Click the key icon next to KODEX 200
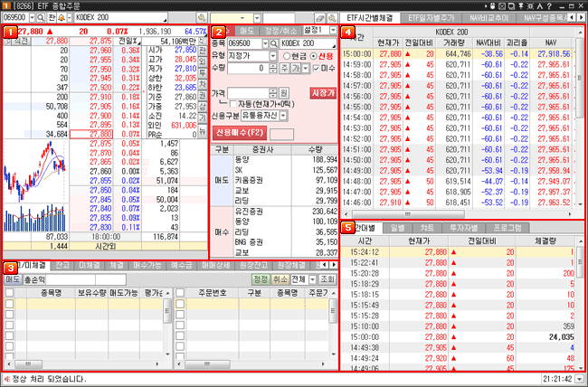The image size is (588, 387). pyautogui.click(x=202, y=18)
